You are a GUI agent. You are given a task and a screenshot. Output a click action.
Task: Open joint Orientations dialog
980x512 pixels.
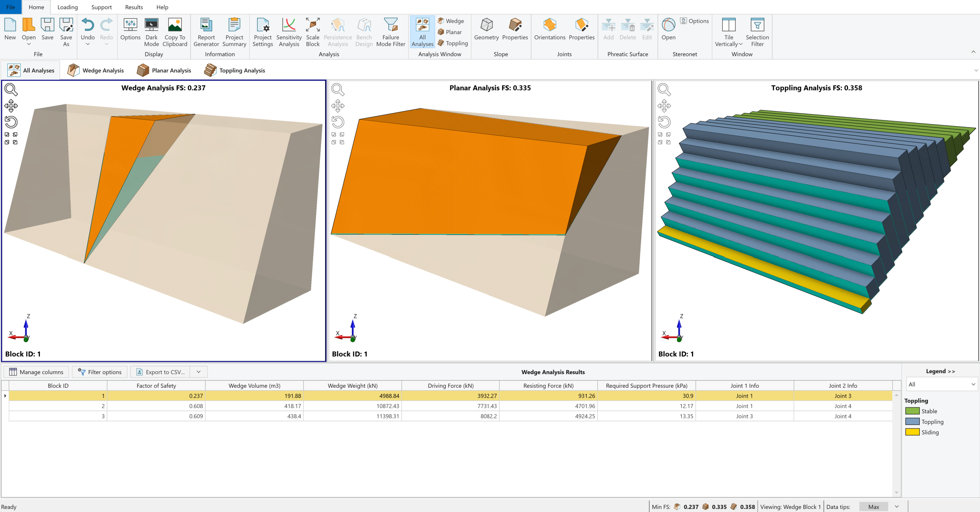[550, 29]
